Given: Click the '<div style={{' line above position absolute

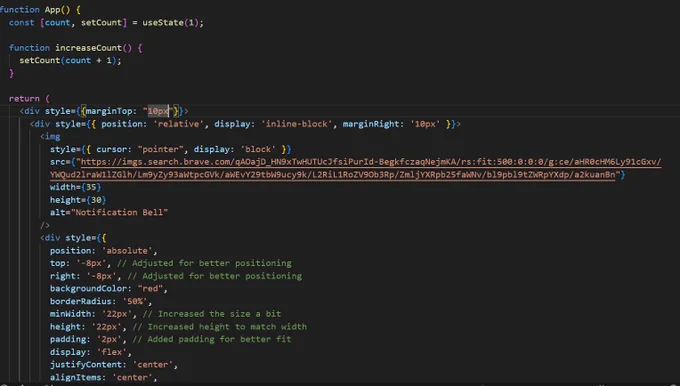Looking at the screenshot, I should click(x=73, y=238).
